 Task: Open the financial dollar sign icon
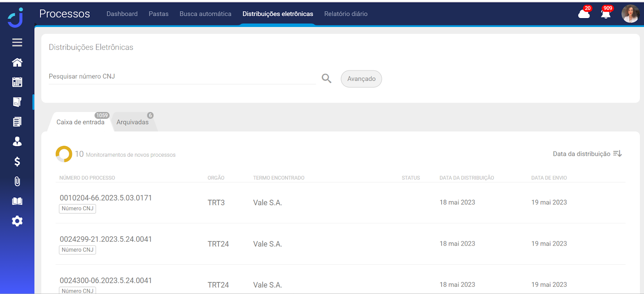tap(17, 161)
